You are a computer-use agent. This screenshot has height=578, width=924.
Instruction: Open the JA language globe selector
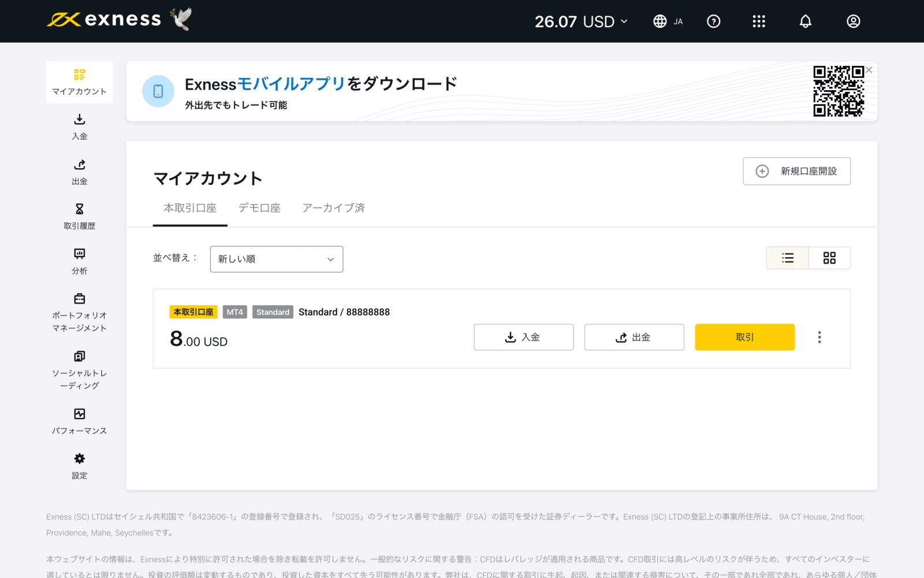(x=668, y=21)
